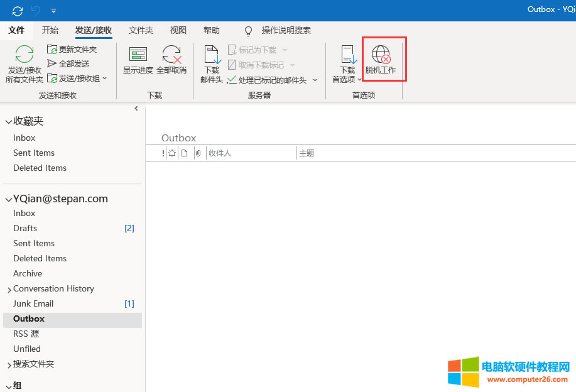Open the Drafts folder
This screenshot has width=576, height=392.
tap(24, 228)
